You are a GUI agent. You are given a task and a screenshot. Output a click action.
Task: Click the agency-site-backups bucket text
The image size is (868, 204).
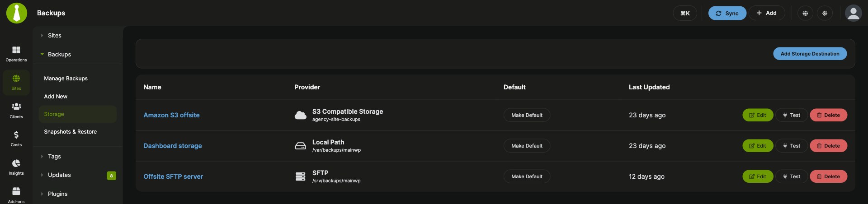(x=336, y=120)
